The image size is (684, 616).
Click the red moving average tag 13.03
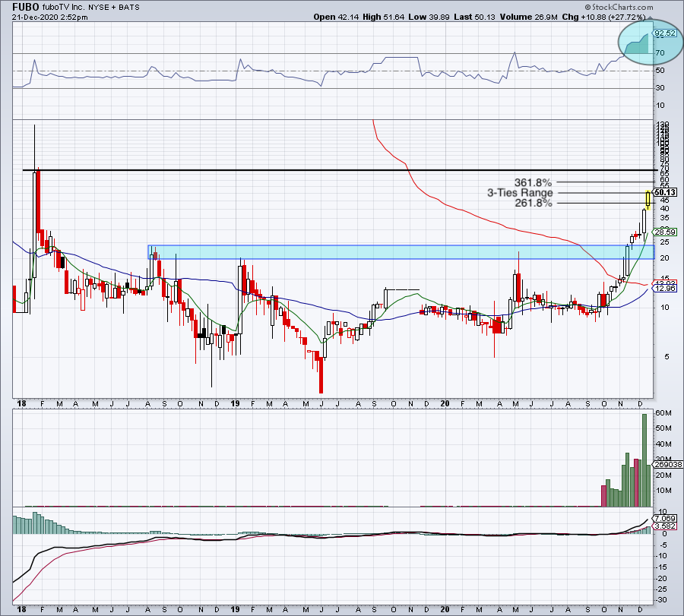665,283
